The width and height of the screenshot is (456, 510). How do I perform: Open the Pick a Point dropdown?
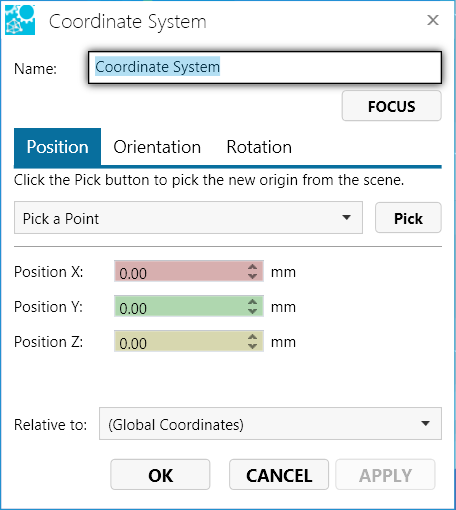(x=188, y=218)
